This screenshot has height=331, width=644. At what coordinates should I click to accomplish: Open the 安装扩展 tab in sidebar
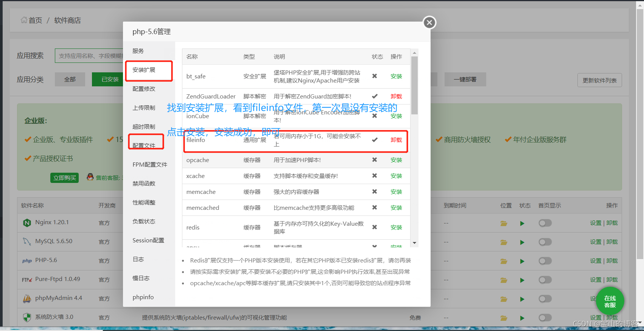point(144,70)
